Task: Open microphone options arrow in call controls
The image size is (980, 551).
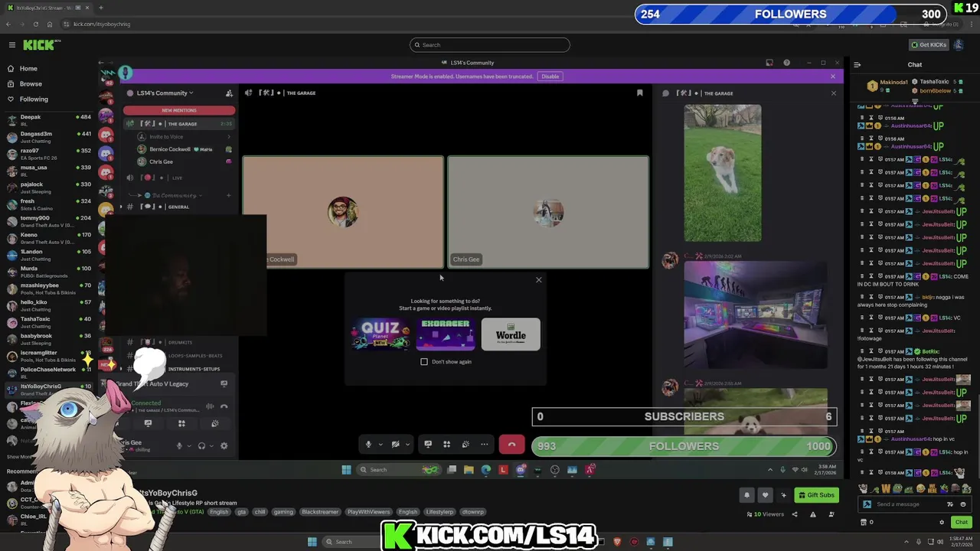Action: [x=380, y=445]
